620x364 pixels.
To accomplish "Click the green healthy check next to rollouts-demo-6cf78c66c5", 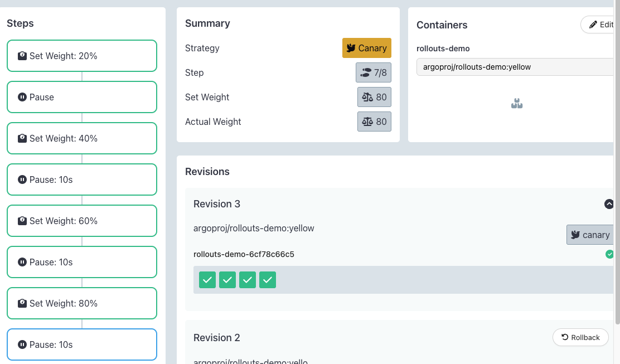I will [x=609, y=254].
